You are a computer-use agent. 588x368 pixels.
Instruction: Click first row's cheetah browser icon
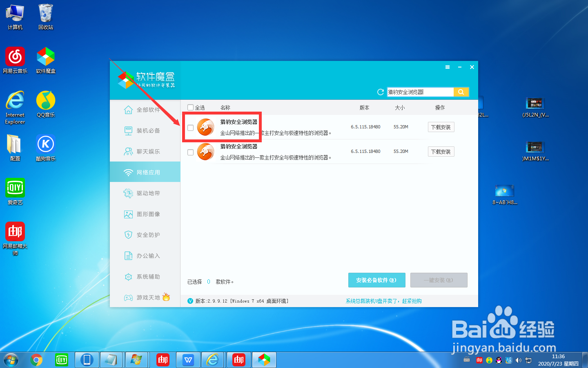click(206, 127)
